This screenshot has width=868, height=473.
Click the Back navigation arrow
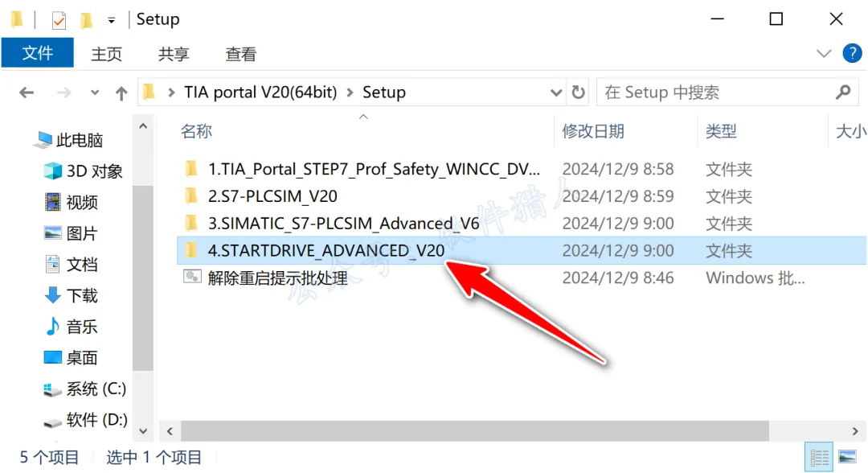[26, 93]
